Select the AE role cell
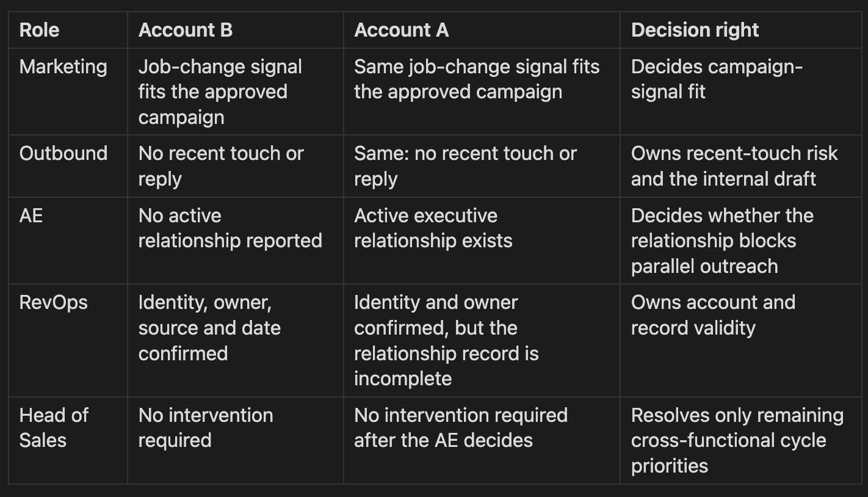This screenshot has width=868, height=497. 68,241
